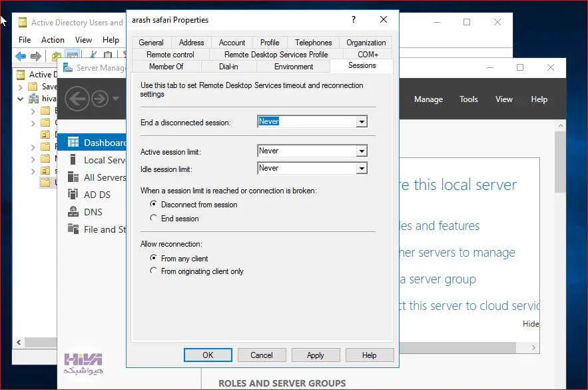Click Hide link in Server Manager welcome tile
588x390 pixels.
point(531,324)
